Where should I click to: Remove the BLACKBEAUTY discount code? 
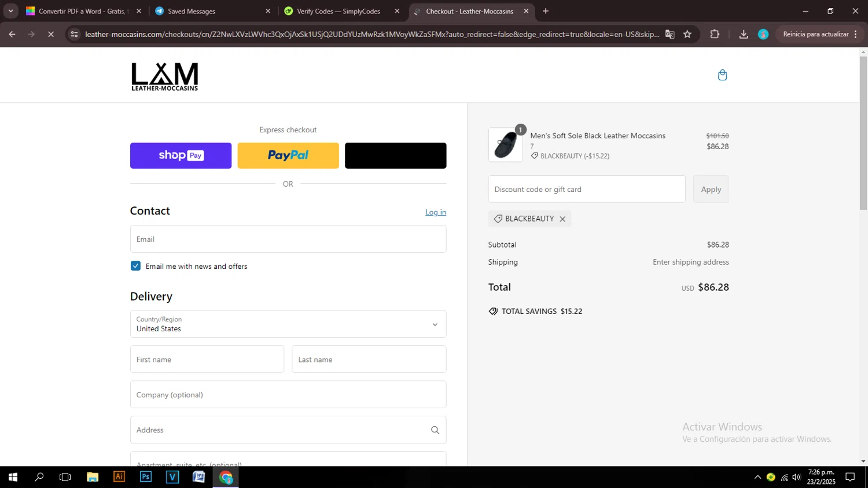coord(562,219)
